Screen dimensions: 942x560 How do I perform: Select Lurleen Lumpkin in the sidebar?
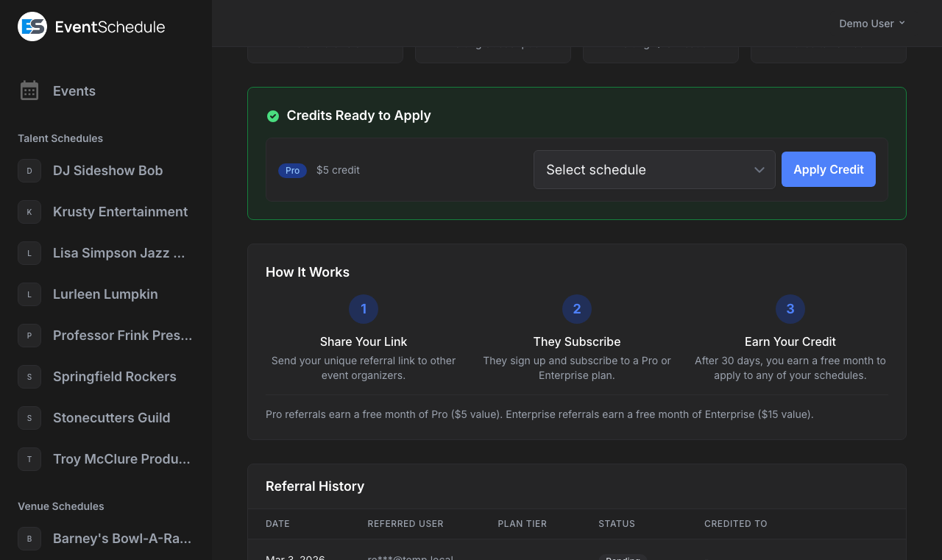(x=105, y=294)
